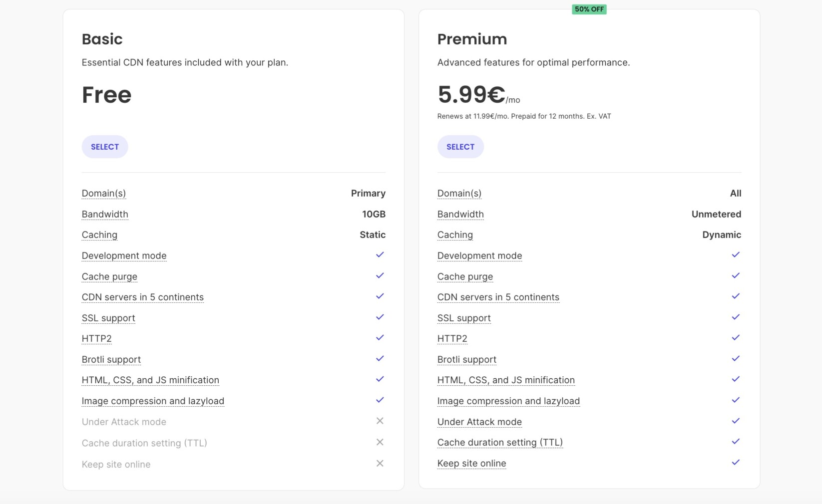Click Basic plan Cache purge checkmark
This screenshot has height=504, width=822.
pos(380,276)
